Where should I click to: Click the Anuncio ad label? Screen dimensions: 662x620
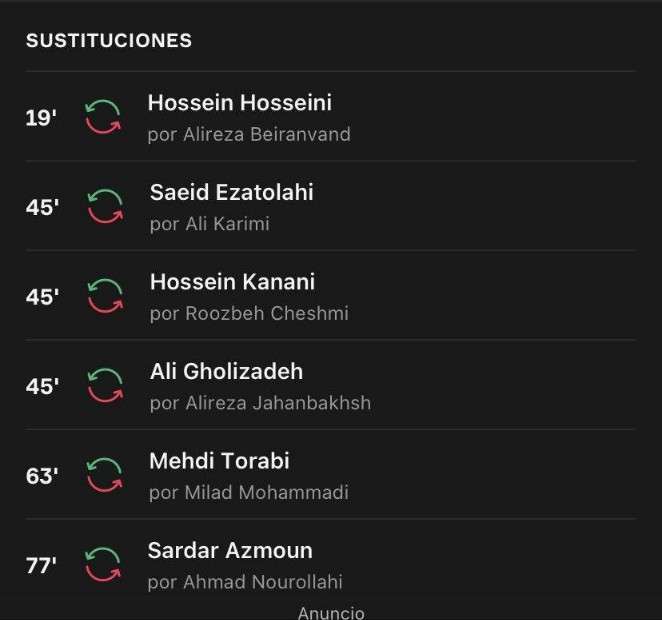(x=331, y=612)
